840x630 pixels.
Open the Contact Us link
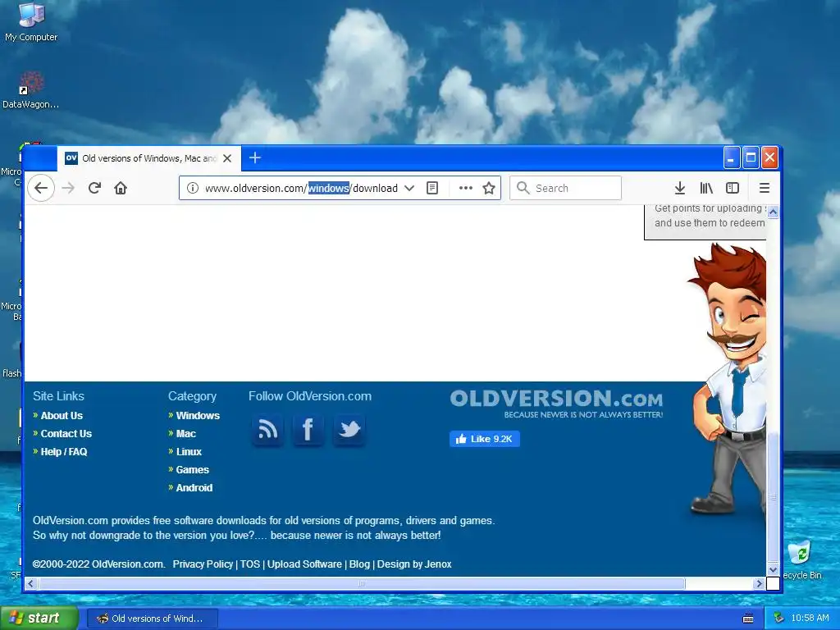click(66, 433)
